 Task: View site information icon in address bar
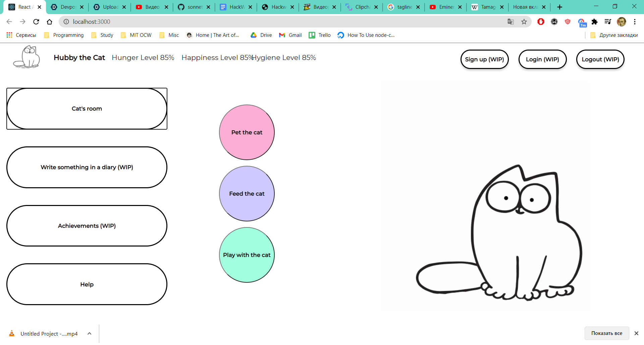point(66,22)
